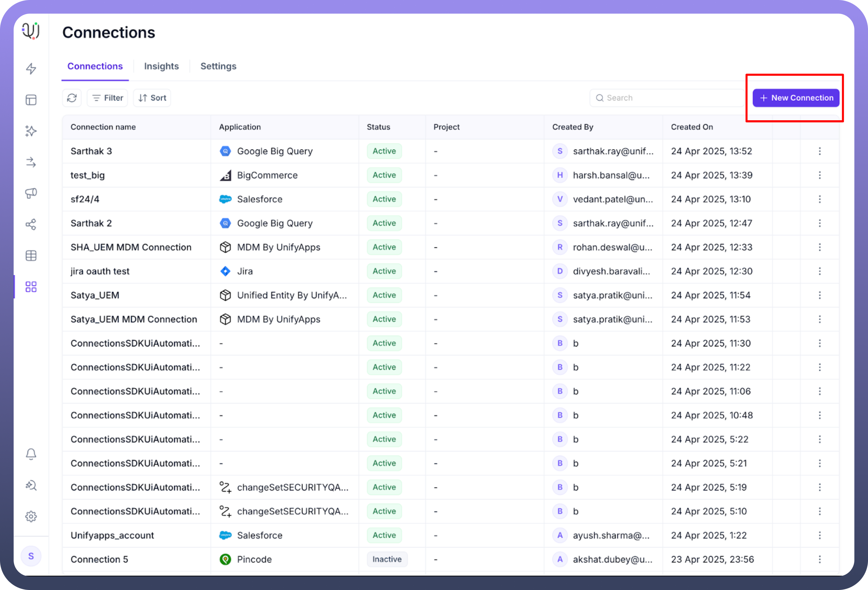Viewport: 868px width, 590px height.
Task: Open three-dot menu for Sarthak 3 row
Action: (x=820, y=151)
